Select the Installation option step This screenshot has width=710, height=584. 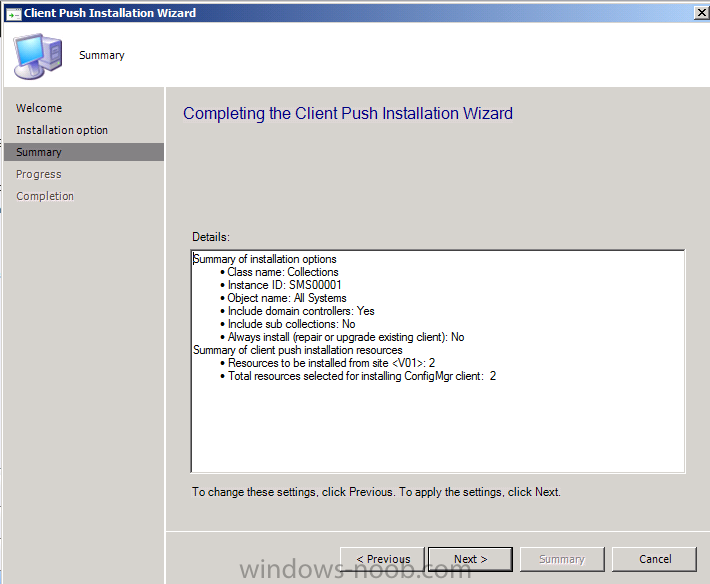point(62,130)
